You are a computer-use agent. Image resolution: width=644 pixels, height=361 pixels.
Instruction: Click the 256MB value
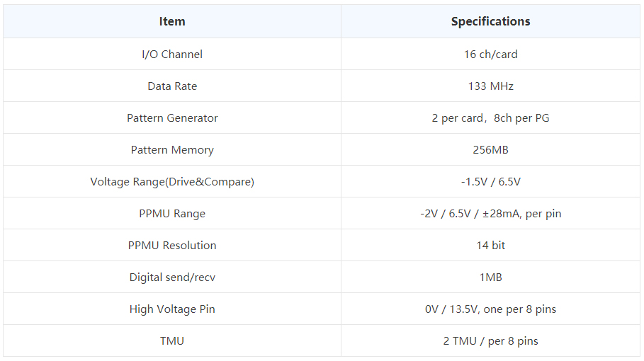point(490,150)
